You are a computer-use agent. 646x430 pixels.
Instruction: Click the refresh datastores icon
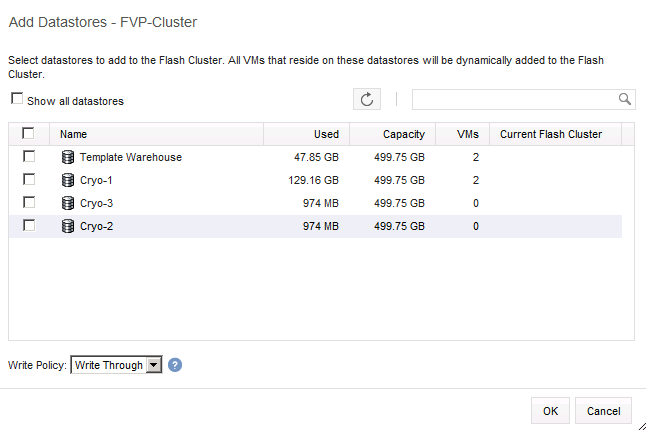367,99
